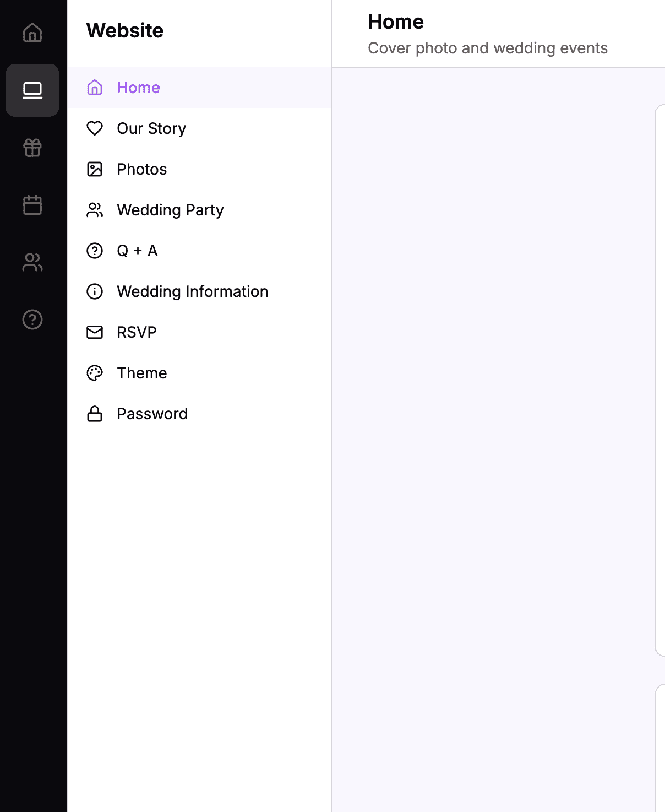Select the highlighted Home nav item
Screen dimensions: 665x812
pos(138,88)
